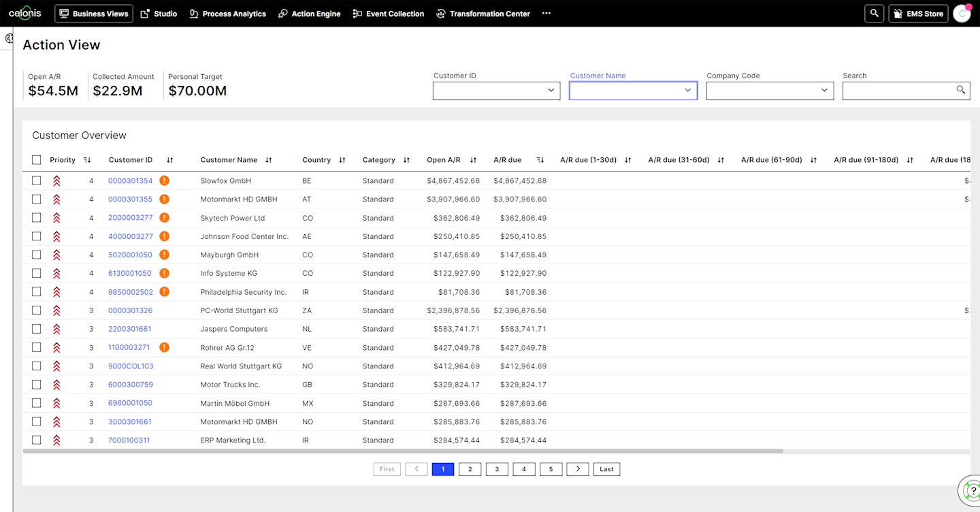Viewport: 980px width, 512px height.
Task: Open the Customer ID dropdown
Action: [x=551, y=90]
